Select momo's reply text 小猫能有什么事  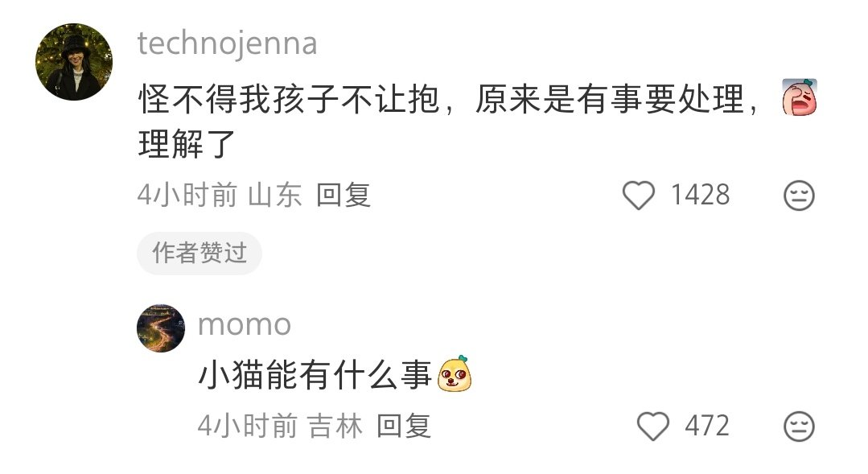pos(315,375)
